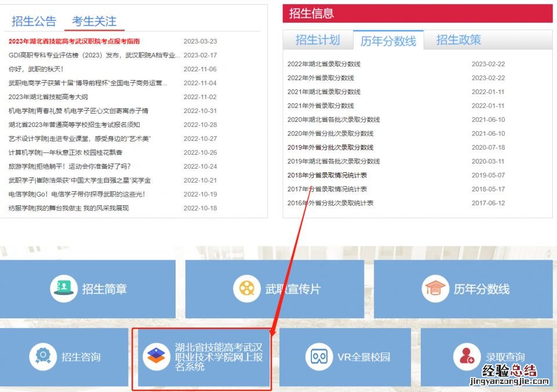Click the layered stack icon for 网上报名系统
The image size is (557, 392).
[x=156, y=356]
